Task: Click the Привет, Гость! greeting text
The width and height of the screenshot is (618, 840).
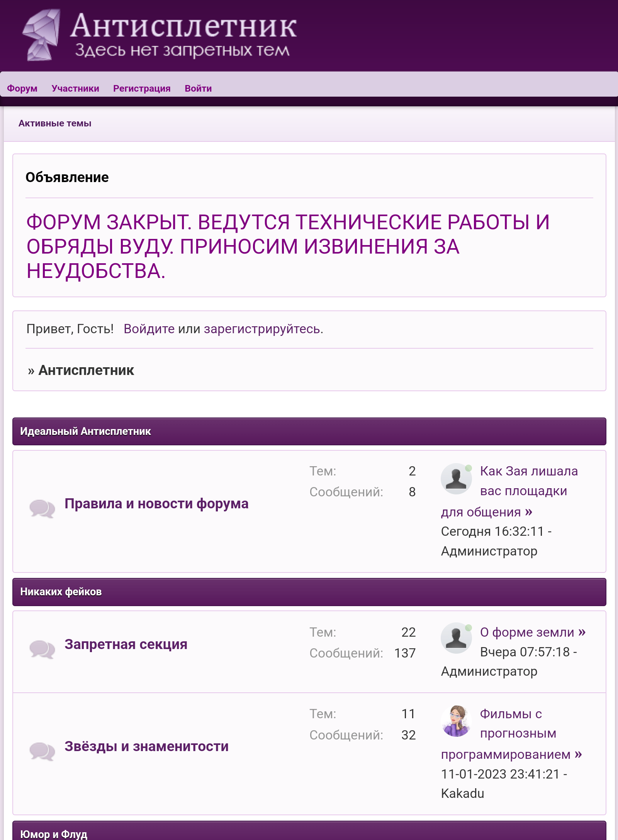Action: click(70, 329)
